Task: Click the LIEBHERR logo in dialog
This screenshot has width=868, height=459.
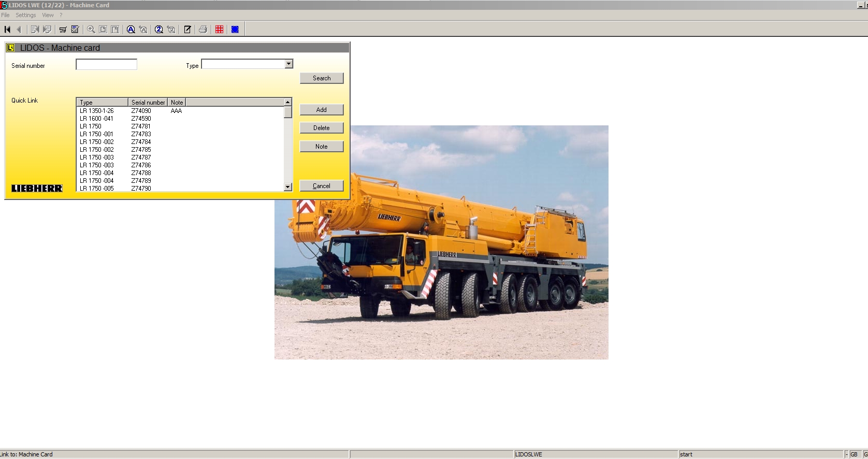Action: click(x=37, y=188)
